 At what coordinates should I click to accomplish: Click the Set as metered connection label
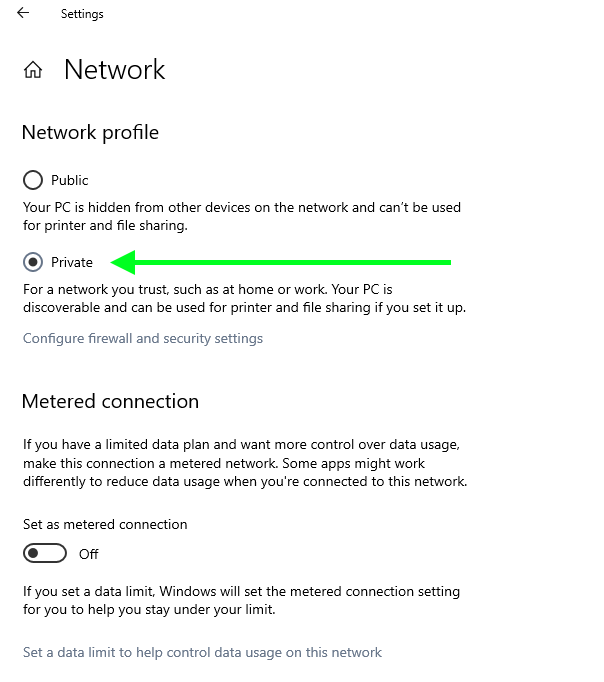point(105,524)
